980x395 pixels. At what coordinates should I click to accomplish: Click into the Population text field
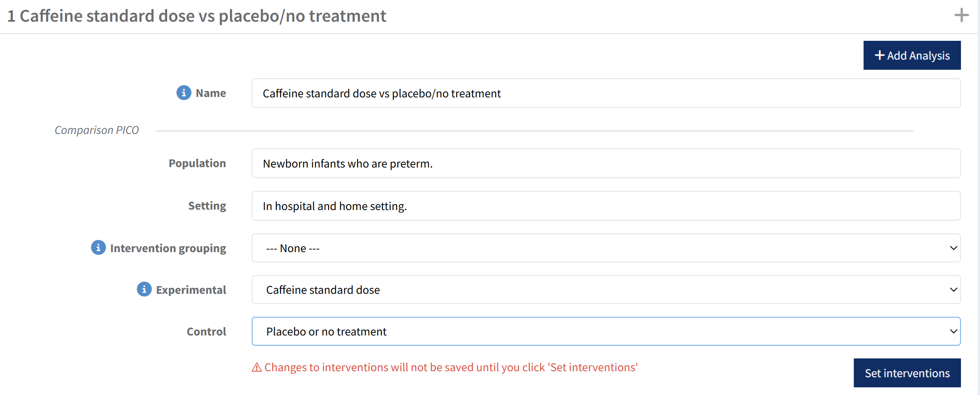(x=606, y=163)
